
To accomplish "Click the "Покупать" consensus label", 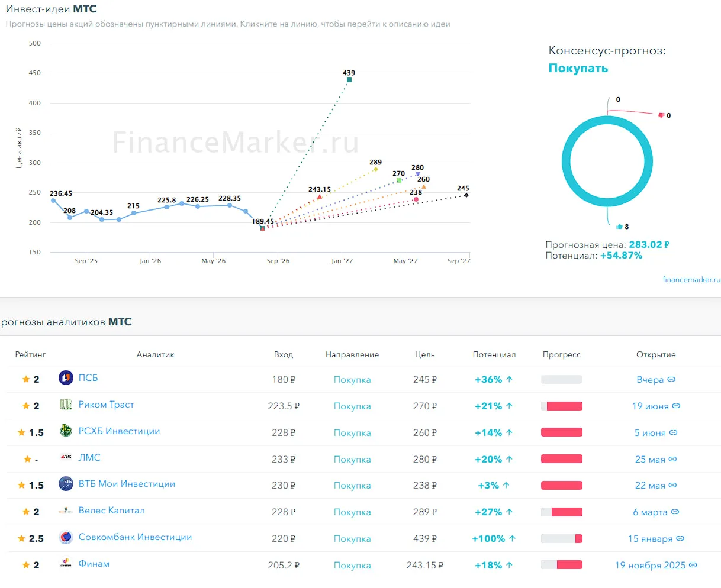I will coord(578,68).
